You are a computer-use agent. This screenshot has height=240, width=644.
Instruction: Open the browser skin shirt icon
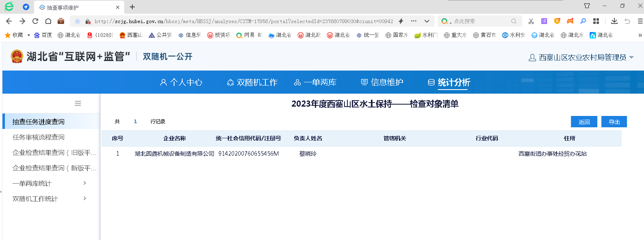pyautogui.click(x=587, y=6)
